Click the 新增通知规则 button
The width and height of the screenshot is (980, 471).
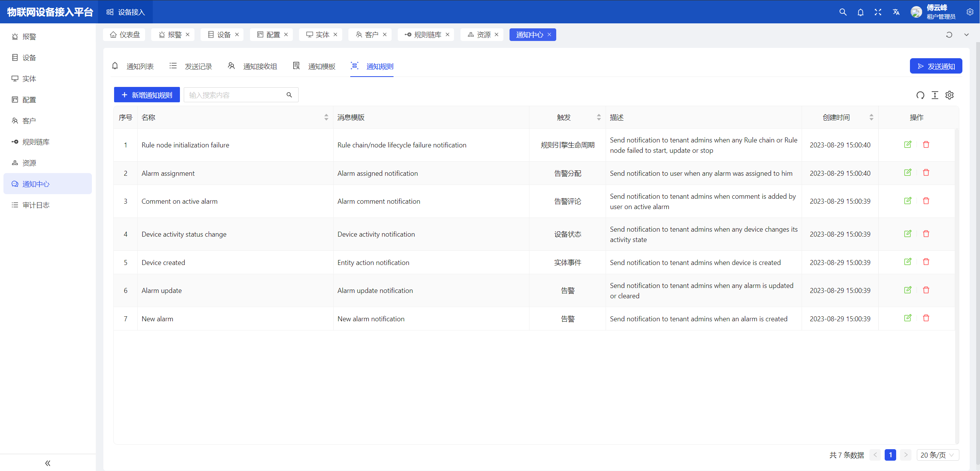147,95
